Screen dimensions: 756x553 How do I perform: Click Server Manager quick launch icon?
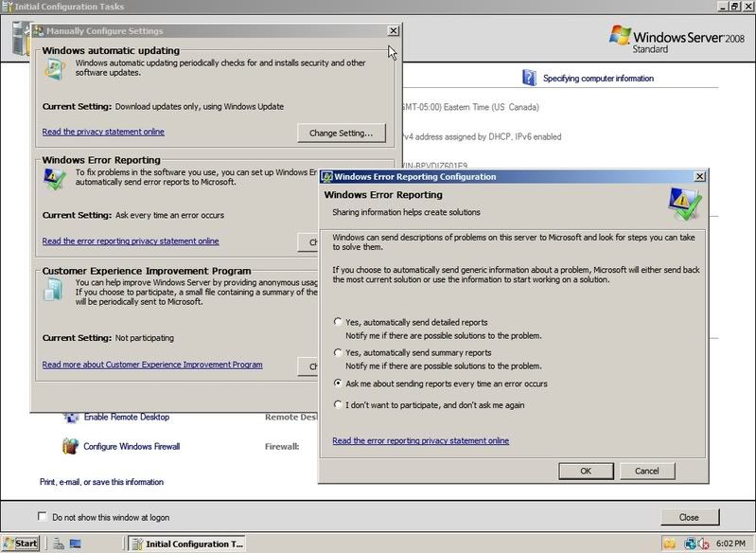pos(59,544)
